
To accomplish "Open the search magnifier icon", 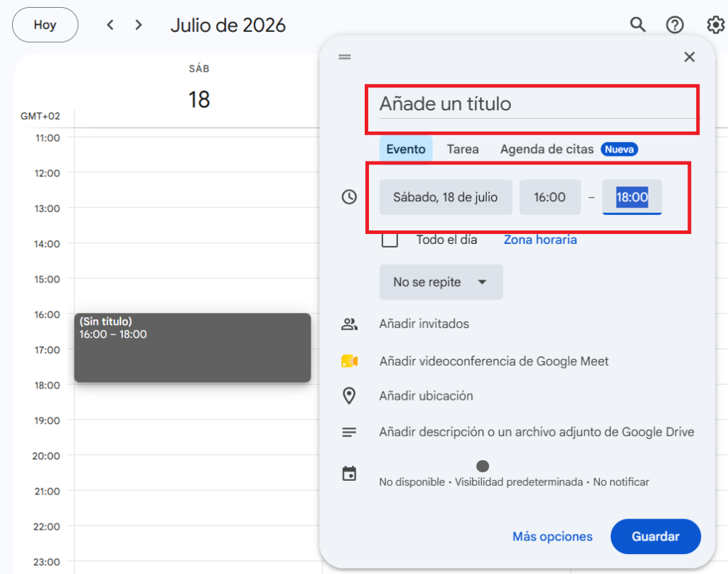I will pos(638,25).
